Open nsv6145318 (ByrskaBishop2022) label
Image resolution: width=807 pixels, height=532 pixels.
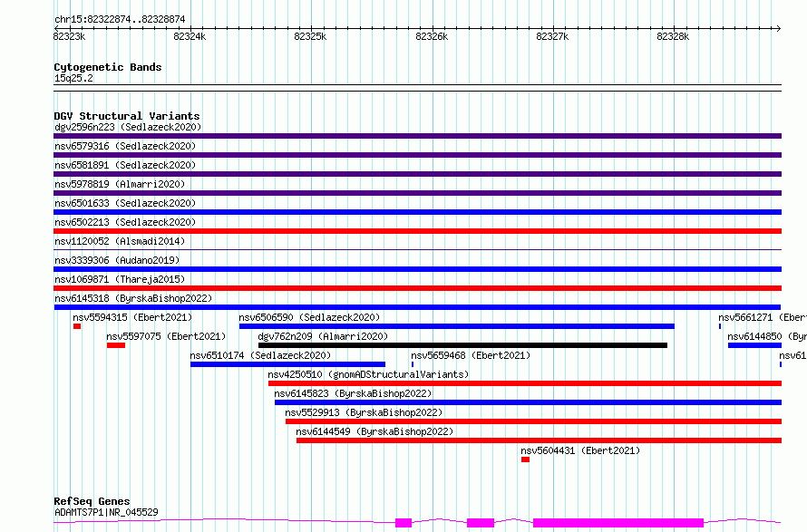(133, 298)
